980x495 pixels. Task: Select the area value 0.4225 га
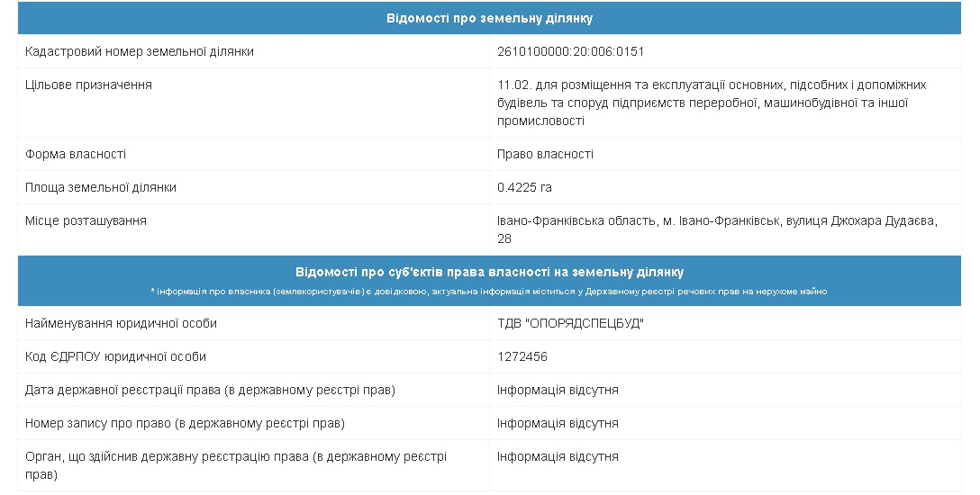tap(524, 187)
